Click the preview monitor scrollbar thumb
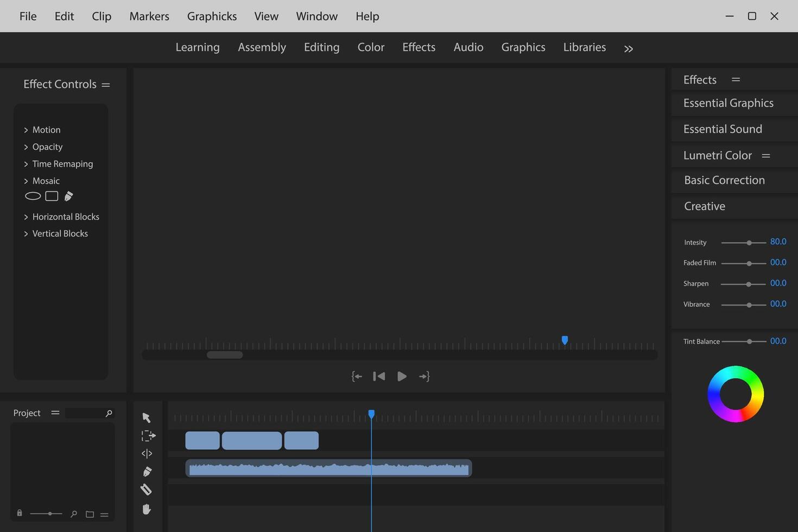This screenshot has width=798, height=532. [225, 355]
